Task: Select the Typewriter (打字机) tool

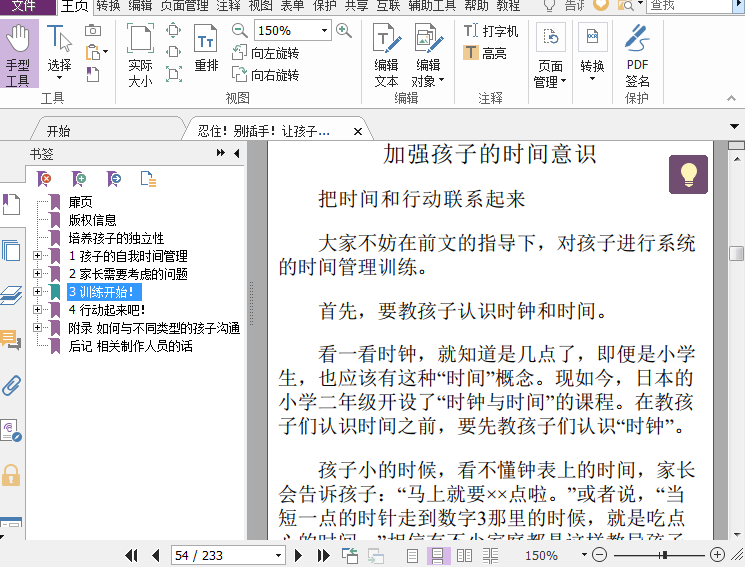Action: point(490,31)
